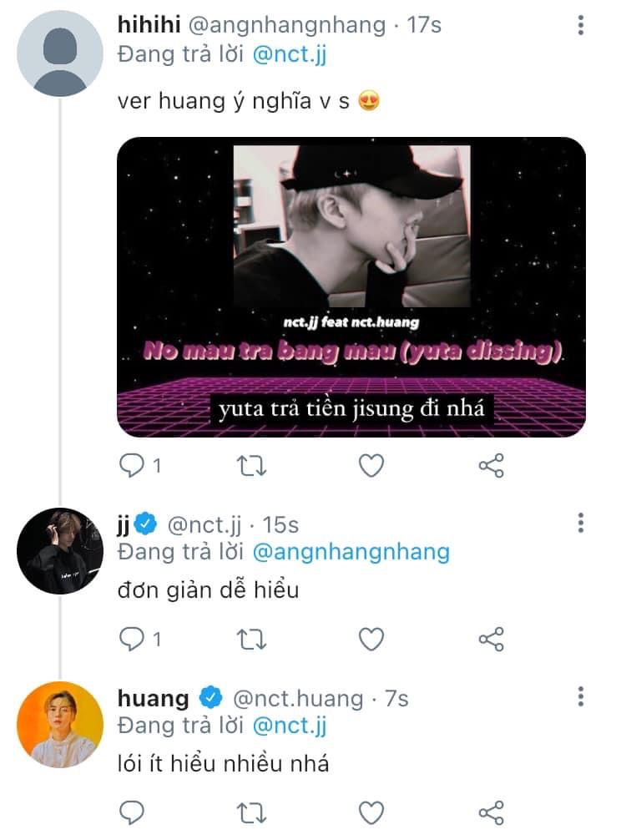
Task: Open @nct.jj mention link in hihihi's tweet
Action: click(x=289, y=54)
